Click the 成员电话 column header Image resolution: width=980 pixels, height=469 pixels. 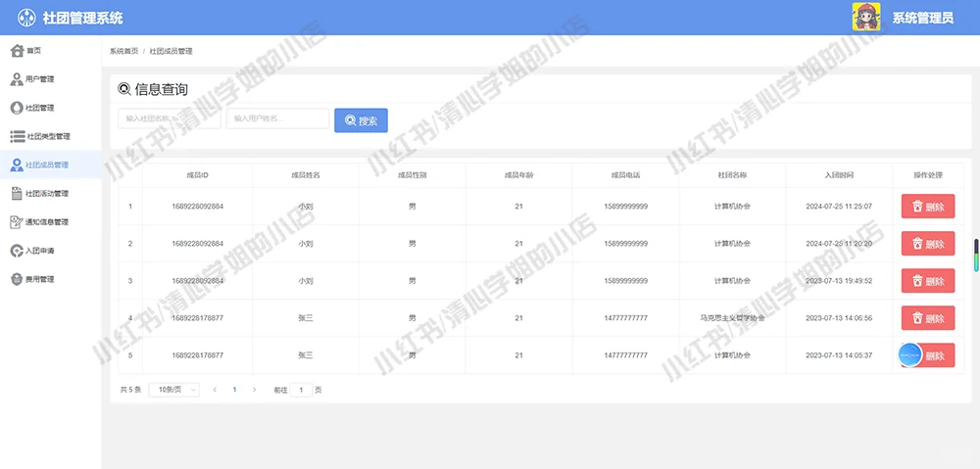coord(625,175)
